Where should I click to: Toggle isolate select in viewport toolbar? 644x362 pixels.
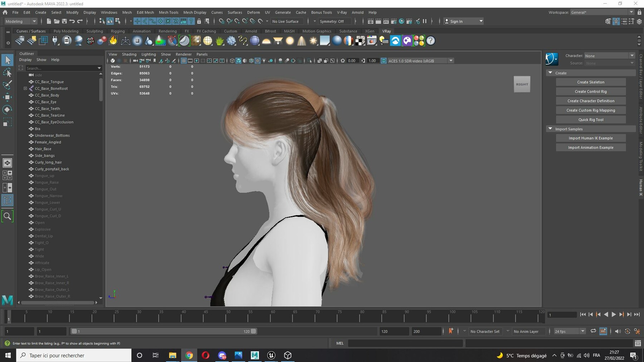point(309,61)
